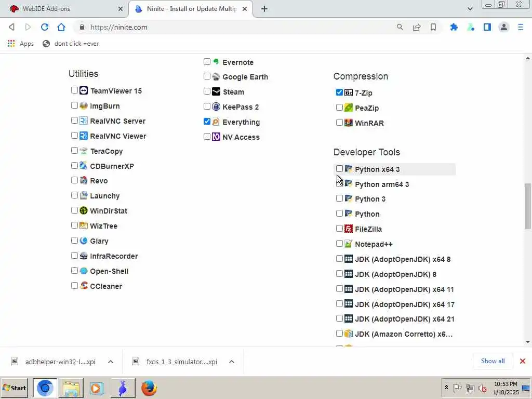Click the Evernote elephant icon

216,62
